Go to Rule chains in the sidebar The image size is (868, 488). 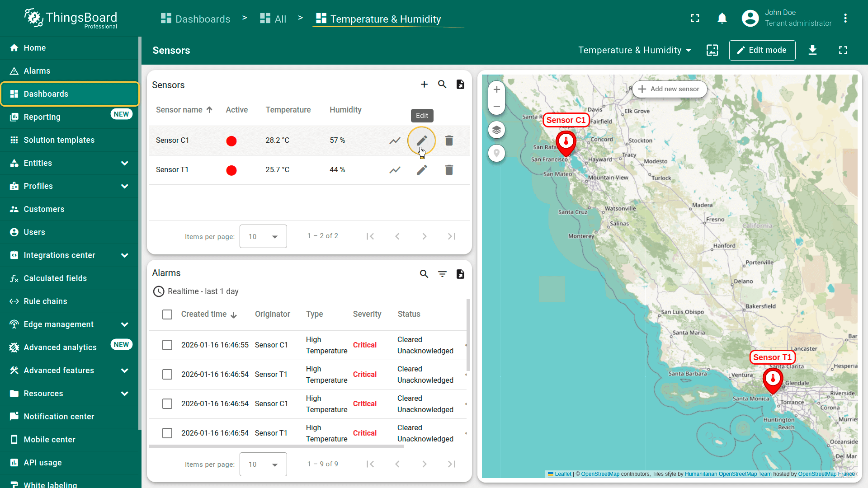point(45,301)
